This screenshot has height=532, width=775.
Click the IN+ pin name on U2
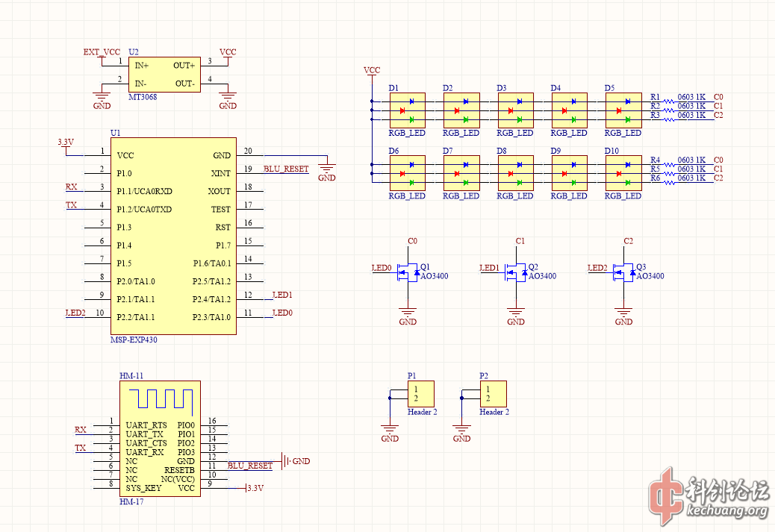point(141,66)
